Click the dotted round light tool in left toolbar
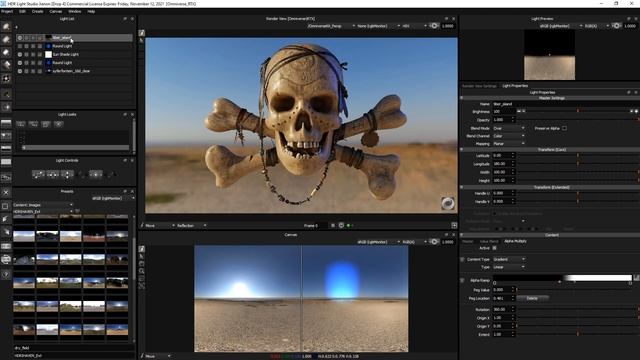This screenshot has height=360, width=640. 6,78
